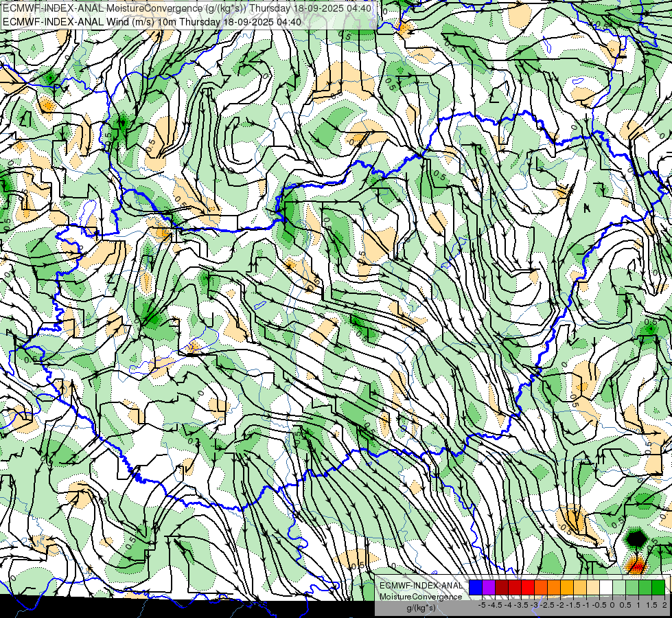This screenshot has width=672, height=618.
Task: Pick the darkest red legend swatch next to purple
Action: click(x=502, y=588)
